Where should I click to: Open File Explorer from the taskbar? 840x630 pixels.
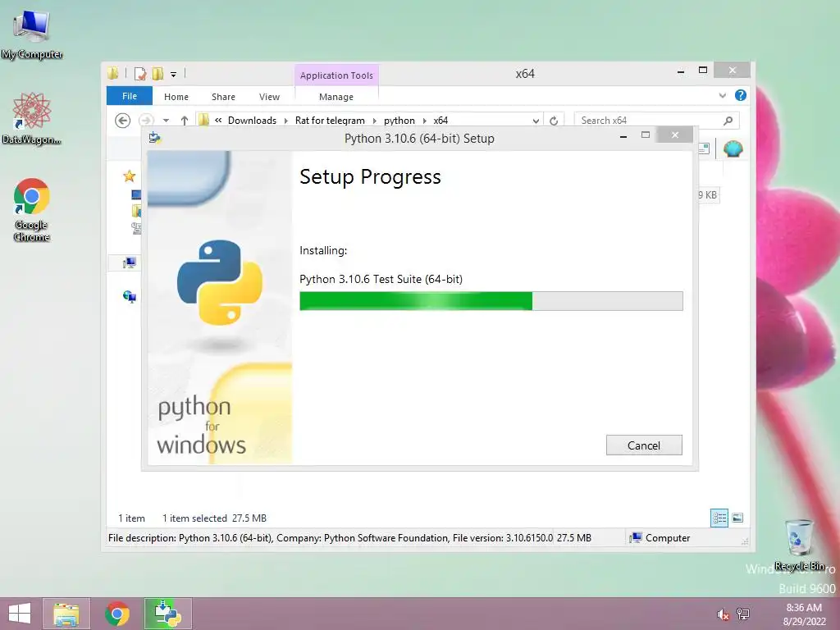point(66,614)
